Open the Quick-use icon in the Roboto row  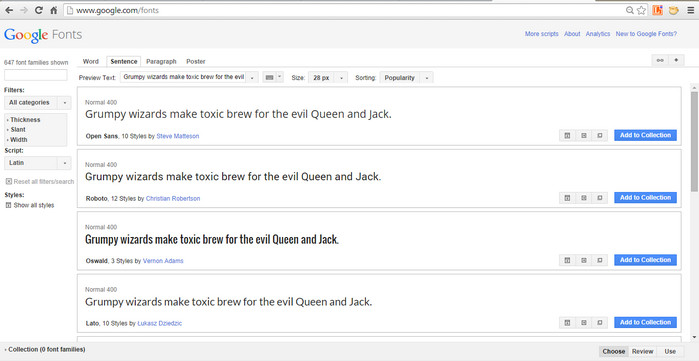[584, 198]
